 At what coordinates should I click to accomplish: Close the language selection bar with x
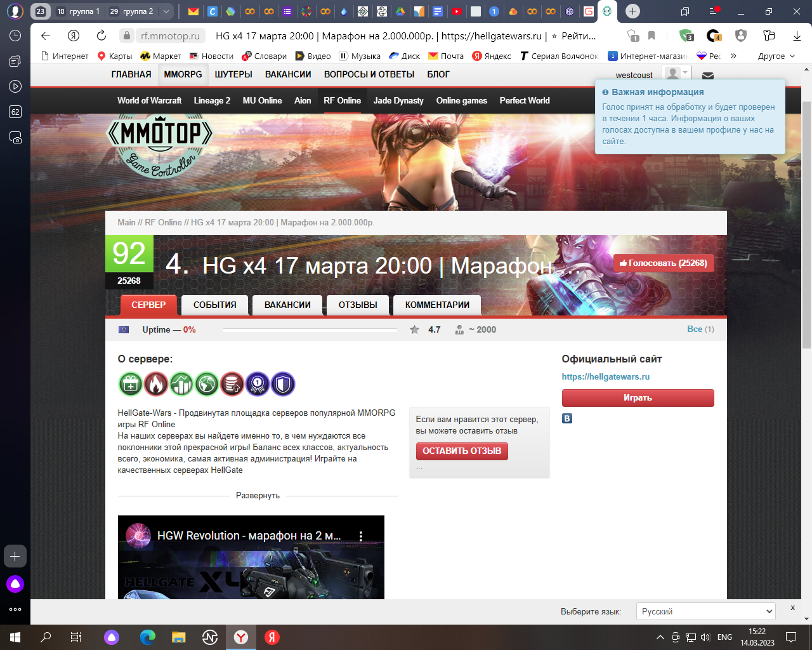(792, 607)
